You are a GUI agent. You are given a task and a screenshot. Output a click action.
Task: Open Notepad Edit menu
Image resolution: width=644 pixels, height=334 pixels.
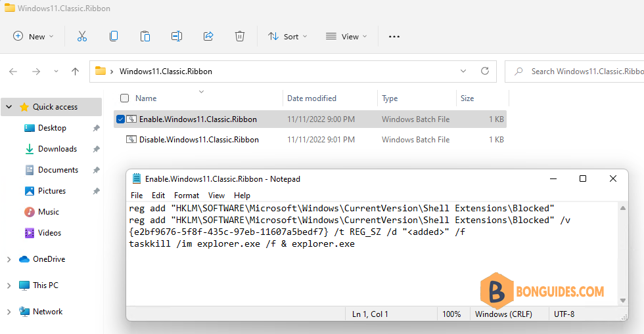coord(158,196)
